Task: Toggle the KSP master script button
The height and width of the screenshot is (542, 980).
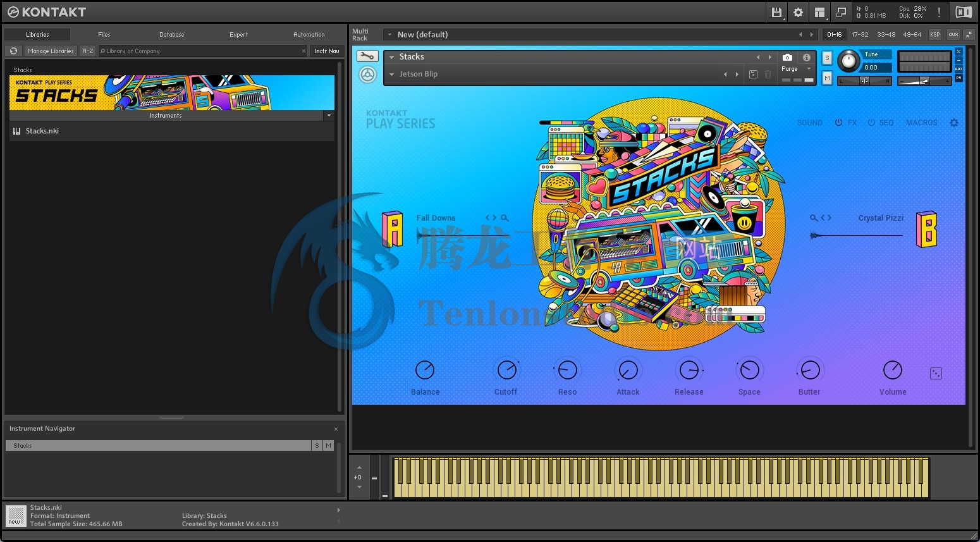Action: click(935, 34)
